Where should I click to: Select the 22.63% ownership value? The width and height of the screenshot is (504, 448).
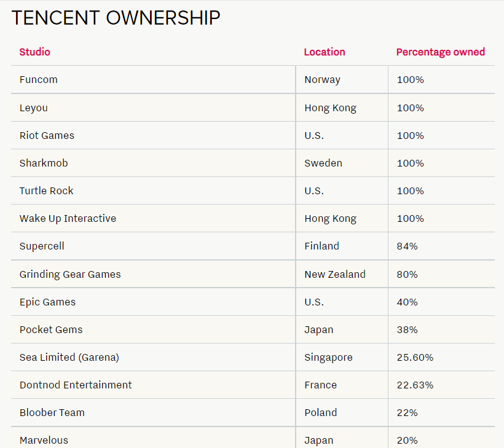point(415,385)
